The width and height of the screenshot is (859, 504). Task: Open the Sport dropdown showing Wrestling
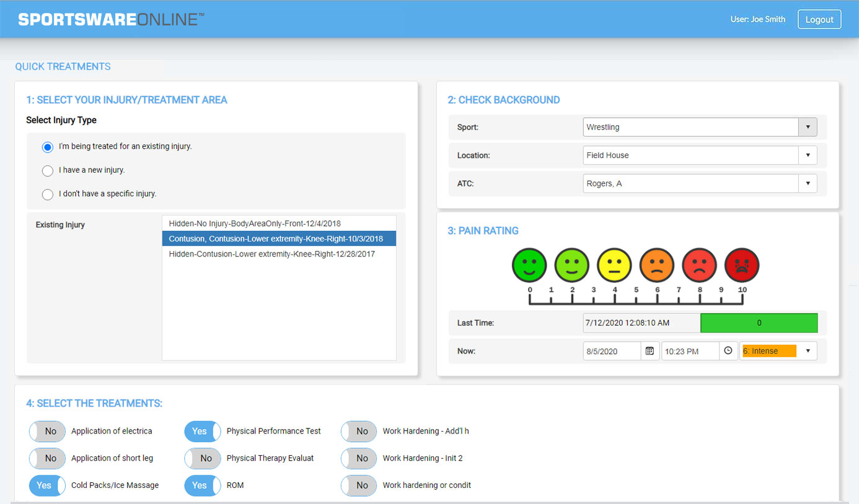(x=808, y=127)
